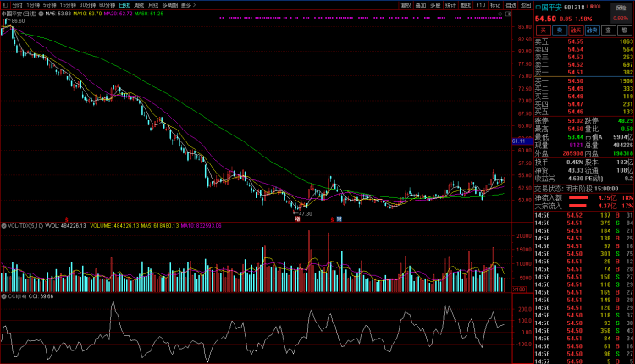Open F10 company information

pos(480,4)
